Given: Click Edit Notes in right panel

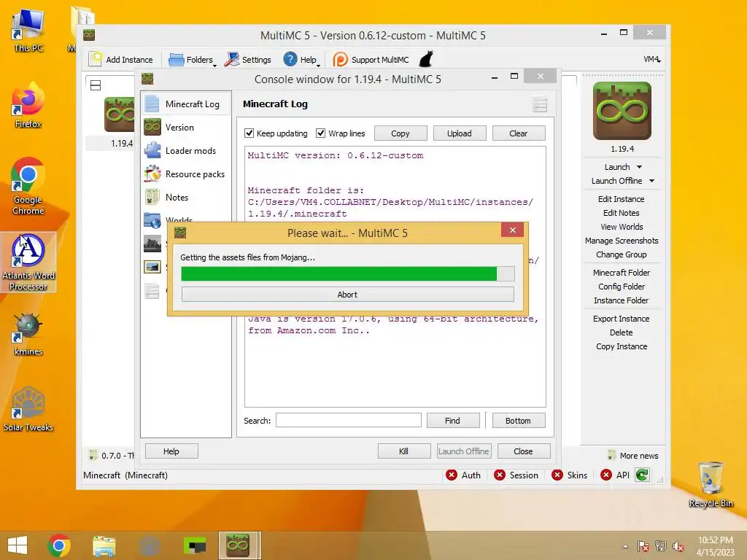Looking at the screenshot, I should pos(622,213).
